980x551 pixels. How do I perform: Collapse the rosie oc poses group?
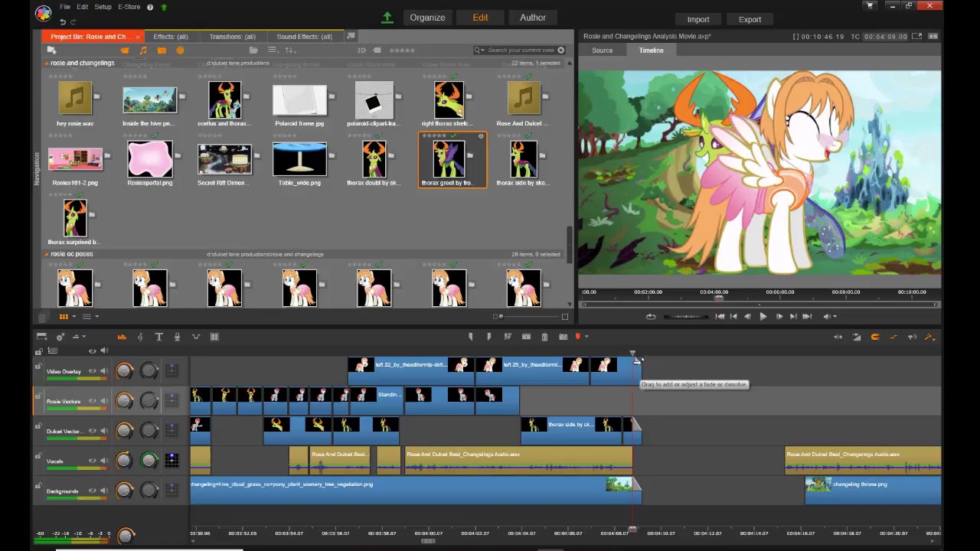tap(46, 254)
